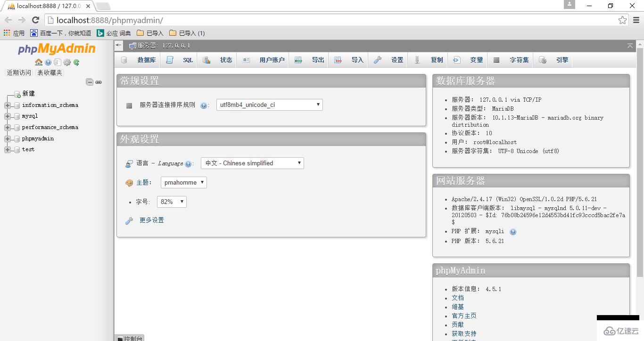Expand the performance_schema tree node
Image resolution: width=644 pixels, height=341 pixels.
click(x=7, y=128)
